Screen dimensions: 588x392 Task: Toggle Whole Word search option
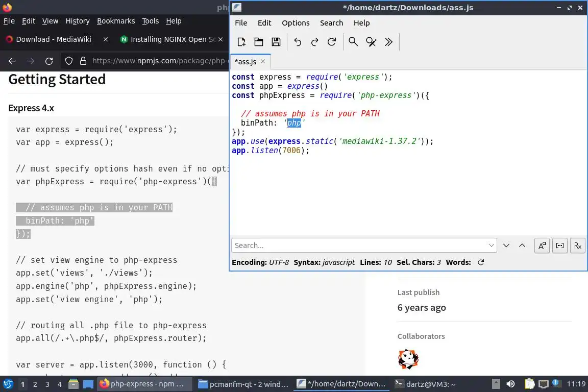click(x=560, y=246)
